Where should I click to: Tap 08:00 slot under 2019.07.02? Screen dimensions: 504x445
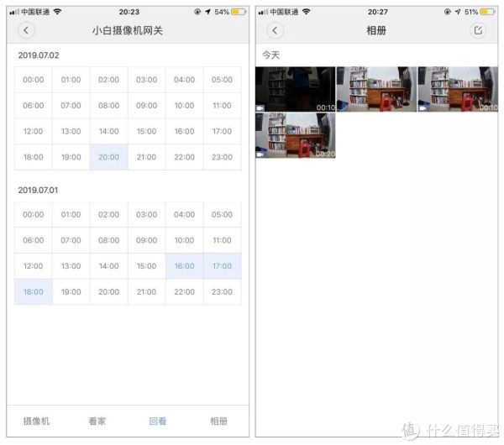point(109,106)
